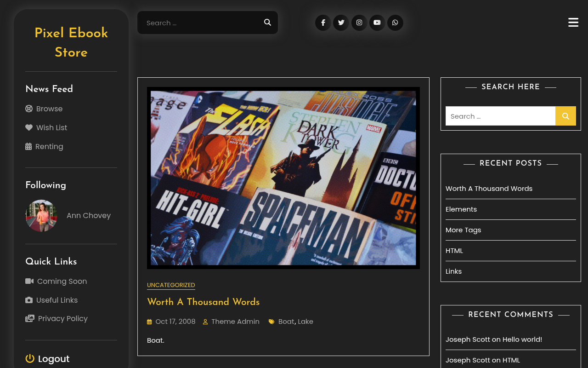Screen dimensions: 588x368
Task: Open the Uncategorized category link
Action: click(x=171, y=285)
